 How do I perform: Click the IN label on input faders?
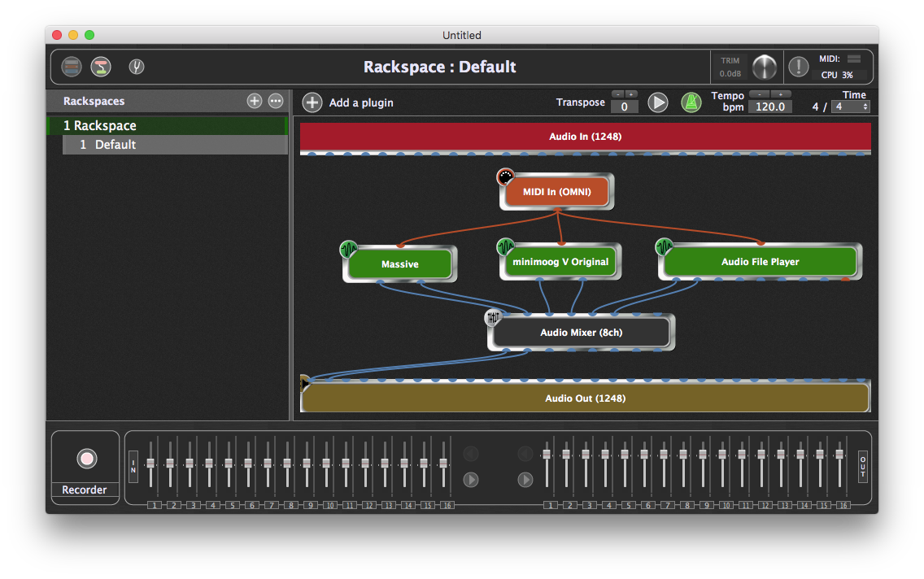coord(133,467)
